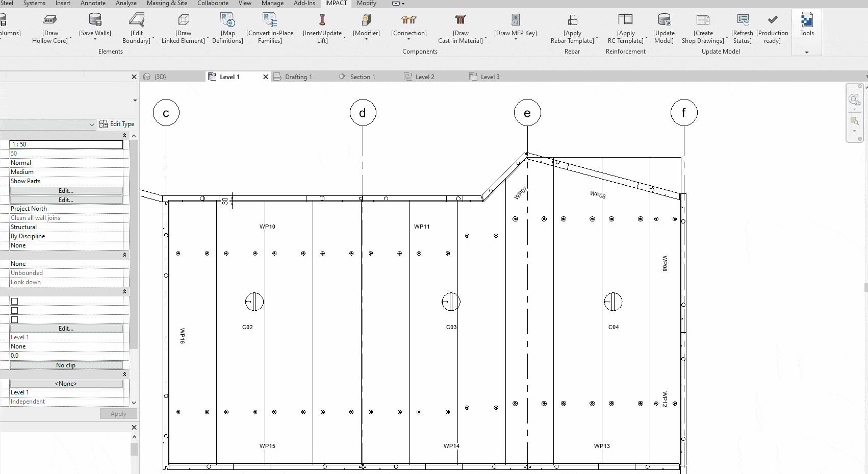Enable the third checkbox above the Edit button

(15, 320)
